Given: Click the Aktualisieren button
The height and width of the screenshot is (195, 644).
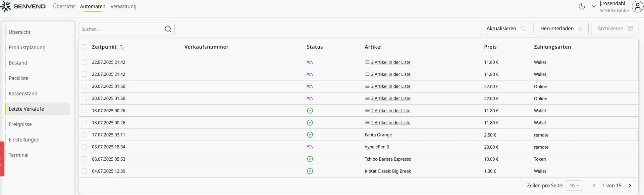Looking at the screenshot, I should [505, 29].
